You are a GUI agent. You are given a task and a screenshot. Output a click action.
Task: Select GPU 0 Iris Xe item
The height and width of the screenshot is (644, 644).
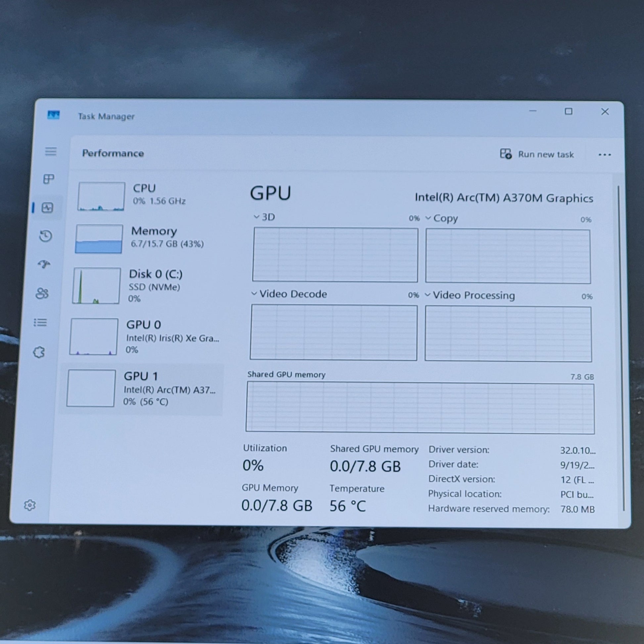click(x=143, y=336)
